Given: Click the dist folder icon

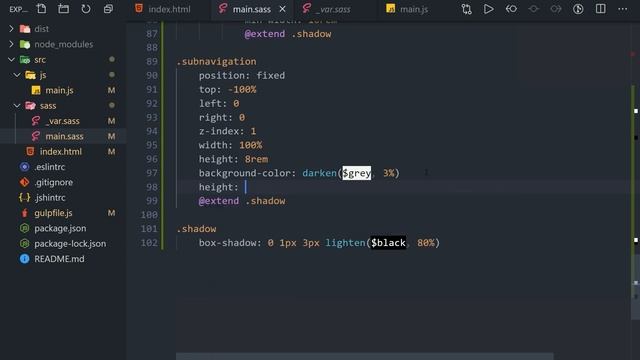Looking at the screenshot, I should [25, 29].
